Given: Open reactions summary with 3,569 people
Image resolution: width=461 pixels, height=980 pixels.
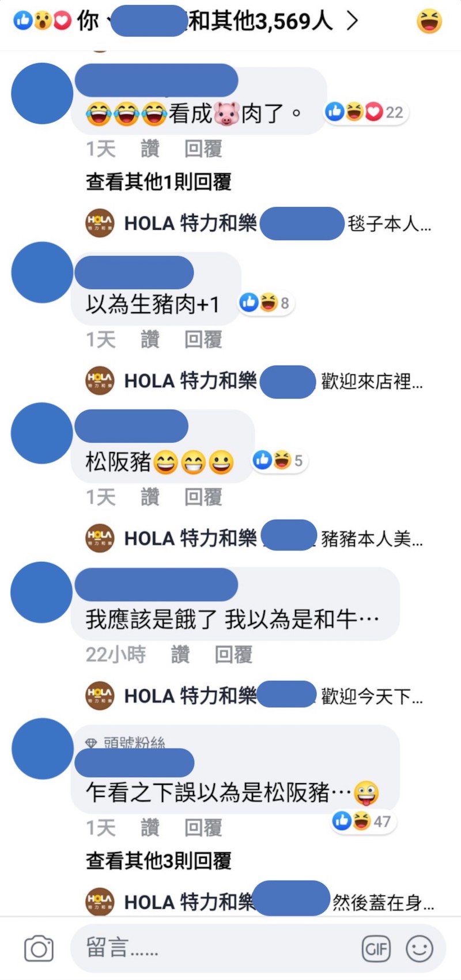Looking at the screenshot, I should click(x=186, y=21).
